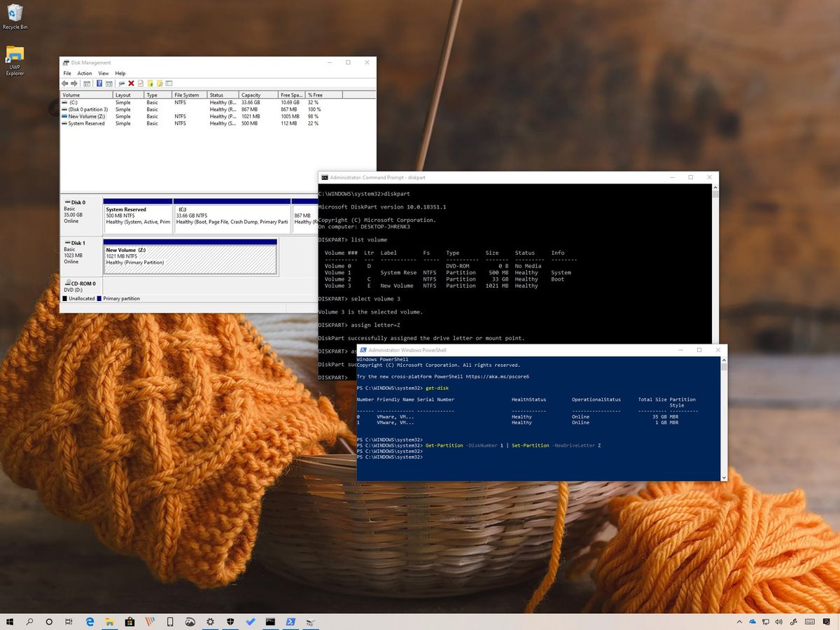Open the Microsoft Store from the taskbar

tap(129, 622)
